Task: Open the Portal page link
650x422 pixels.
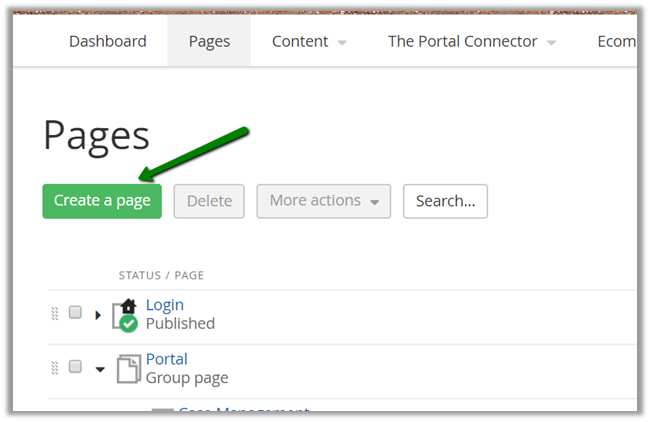Action: click(166, 359)
